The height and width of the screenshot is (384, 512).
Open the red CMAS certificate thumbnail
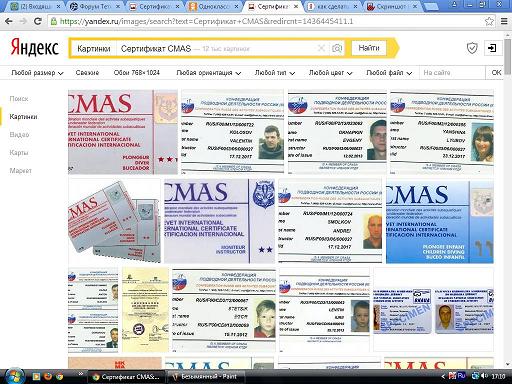[x=123, y=132]
